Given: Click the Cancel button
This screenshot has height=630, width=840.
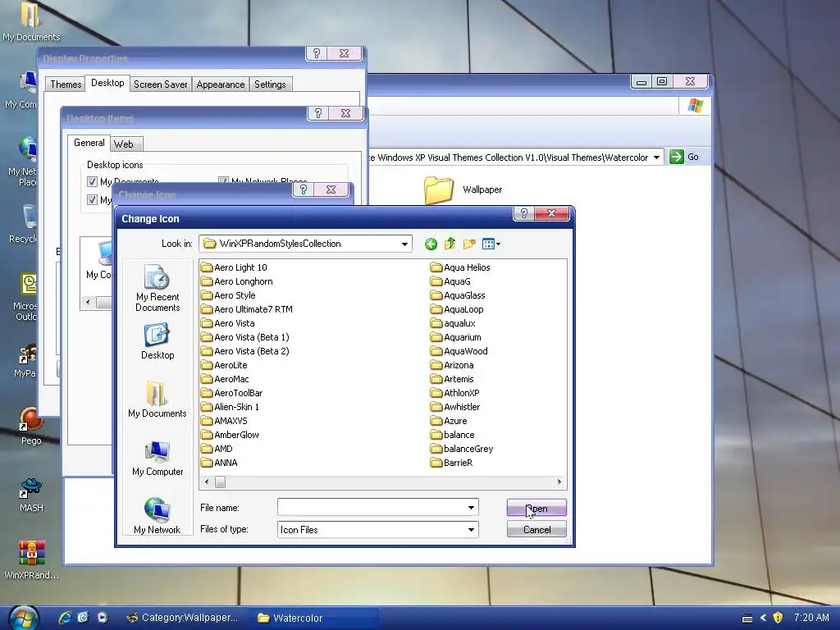Looking at the screenshot, I should click(x=536, y=530).
